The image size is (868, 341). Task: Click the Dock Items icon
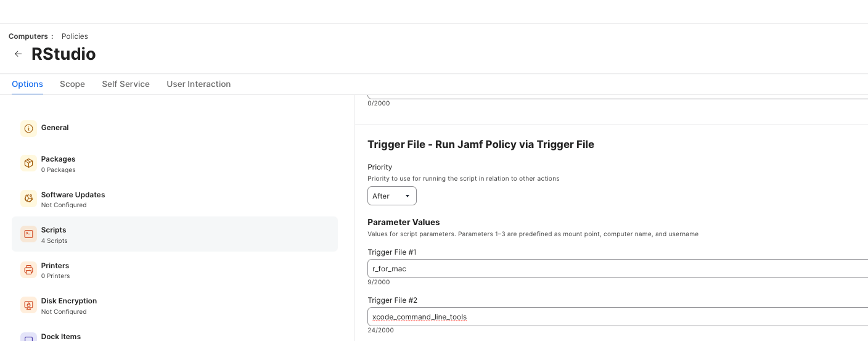(28, 337)
